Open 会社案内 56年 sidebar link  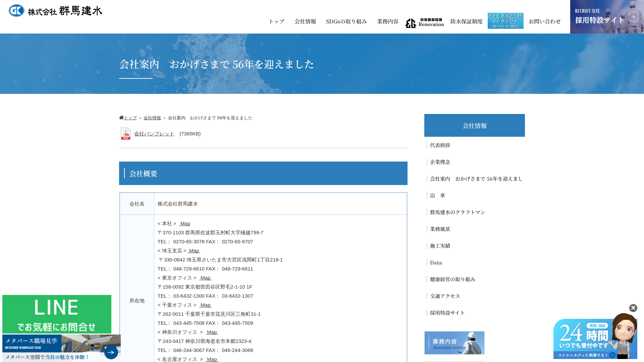click(x=476, y=179)
